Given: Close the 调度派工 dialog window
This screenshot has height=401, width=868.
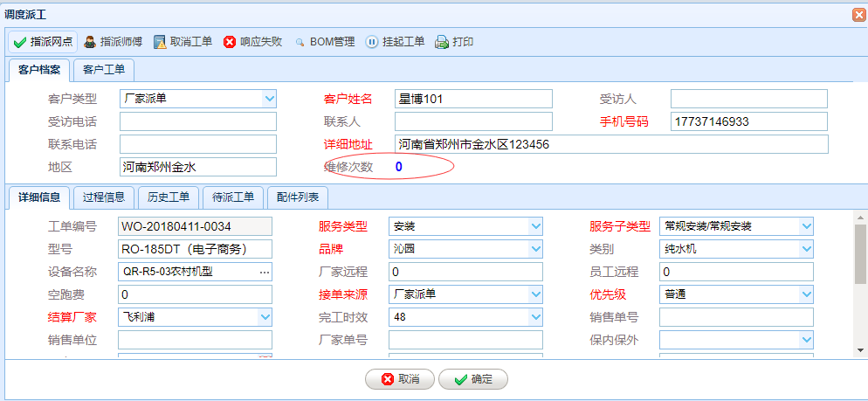Looking at the screenshot, I should pos(858,15).
